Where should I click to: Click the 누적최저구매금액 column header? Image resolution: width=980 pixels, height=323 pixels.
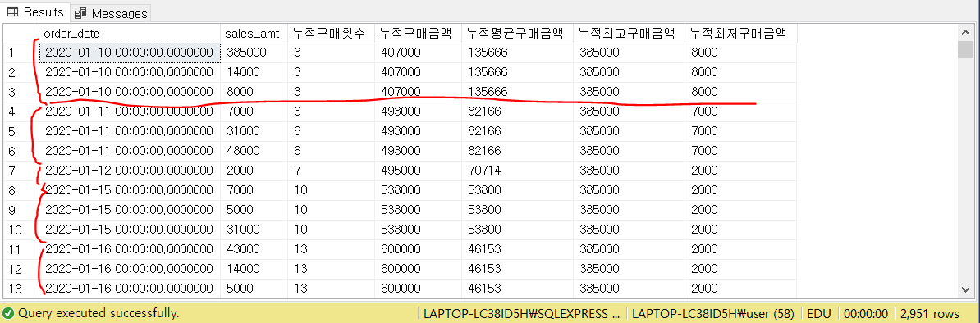pyautogui.click(x=740, y=33)
